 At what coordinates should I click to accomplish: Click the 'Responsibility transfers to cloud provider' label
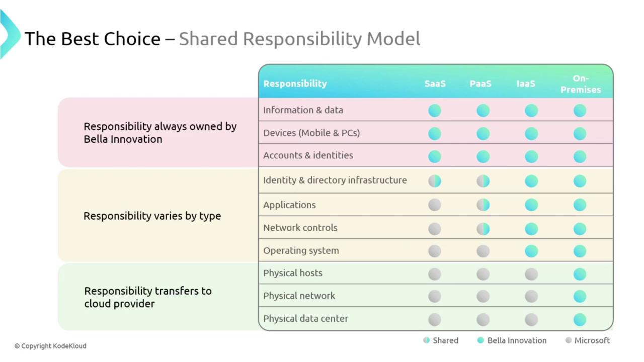148,297
